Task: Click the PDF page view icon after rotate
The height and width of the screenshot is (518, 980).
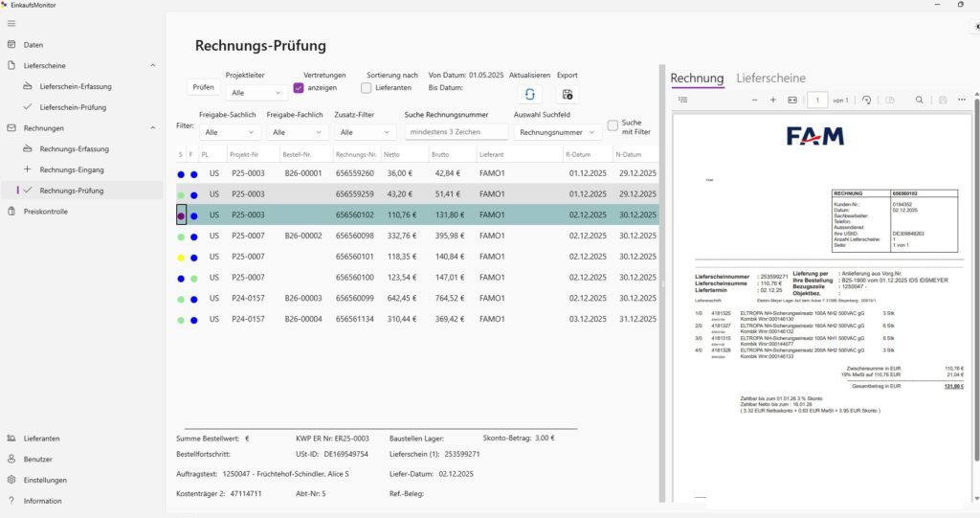Action: 890,101
